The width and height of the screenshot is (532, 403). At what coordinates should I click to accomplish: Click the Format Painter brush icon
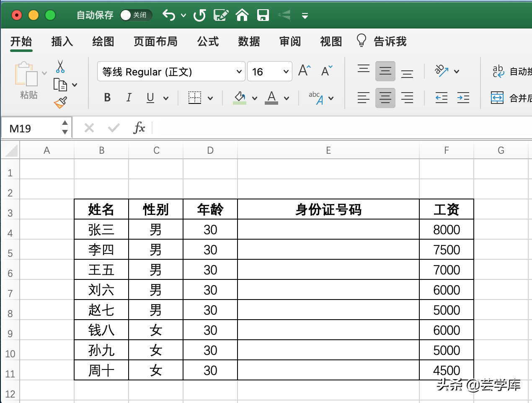61,103
